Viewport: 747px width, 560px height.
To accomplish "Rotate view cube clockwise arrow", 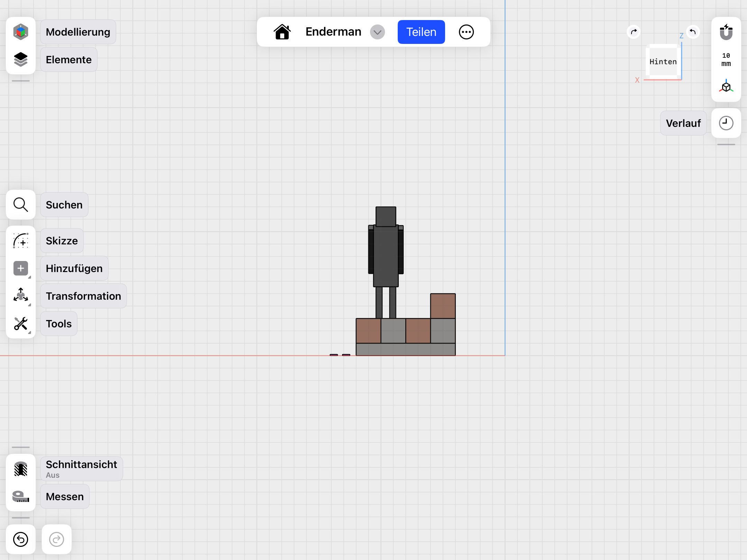I will point(634,32).
